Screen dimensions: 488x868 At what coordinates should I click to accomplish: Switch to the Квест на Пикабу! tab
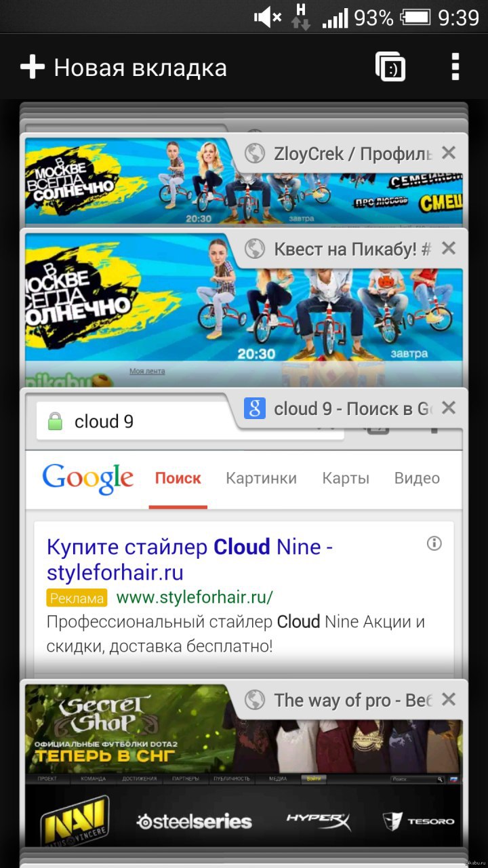tap(352, 249)
